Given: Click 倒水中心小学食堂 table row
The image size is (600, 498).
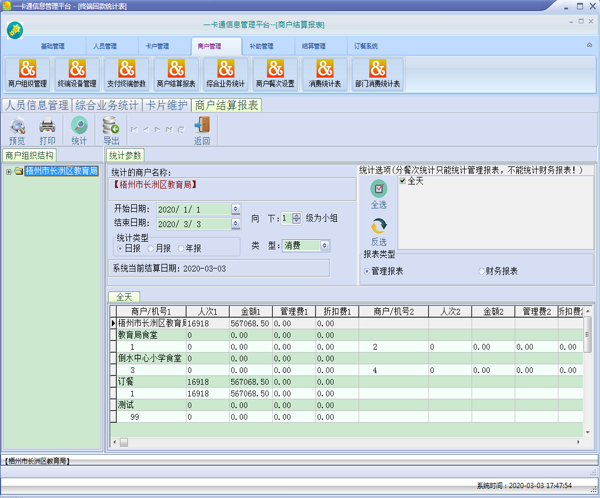Looking at the screenshot, I should coord(346,359).
